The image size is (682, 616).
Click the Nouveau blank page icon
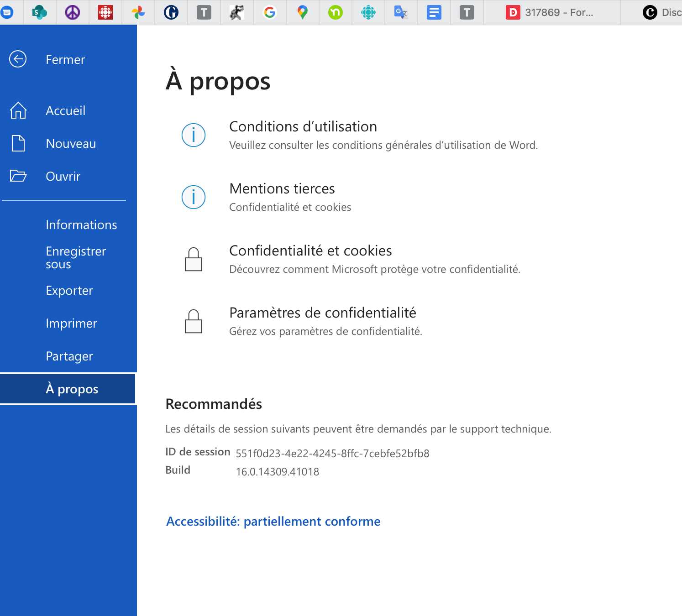[18, 143]
